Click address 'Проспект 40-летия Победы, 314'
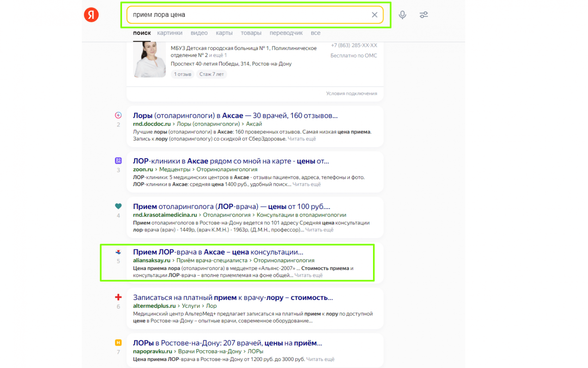Viewport: 588px width, 368px height. coord(231,64)
